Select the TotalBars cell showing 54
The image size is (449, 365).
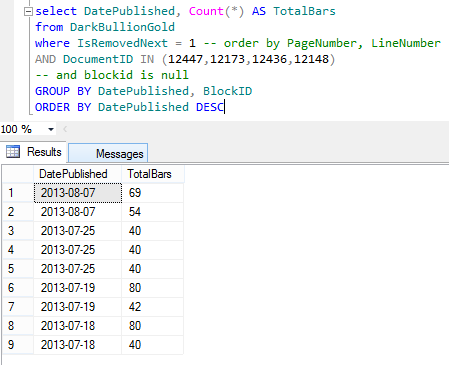click(x=153, y=212)
